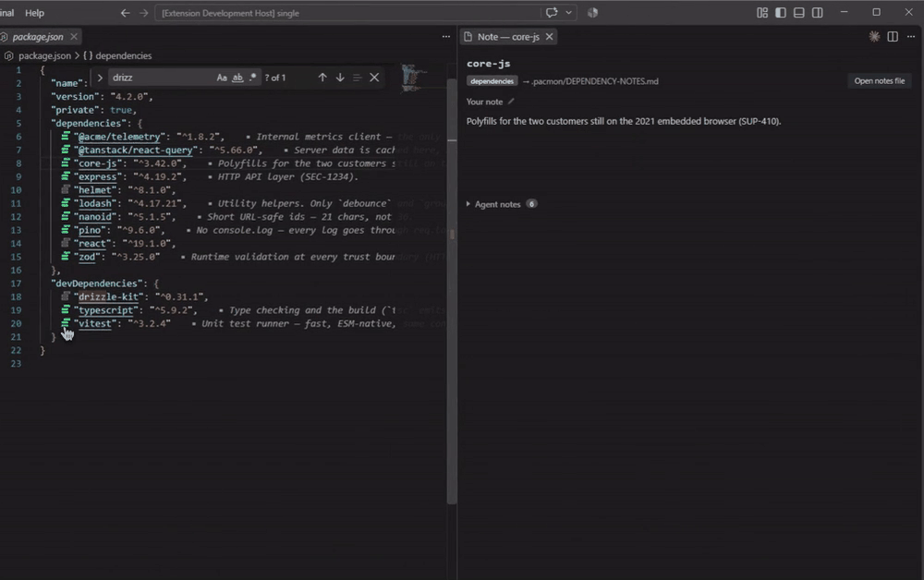Screen dimensions: 924x580
Task: Click note icon beside lodash
Action: [x=66, y=203]
